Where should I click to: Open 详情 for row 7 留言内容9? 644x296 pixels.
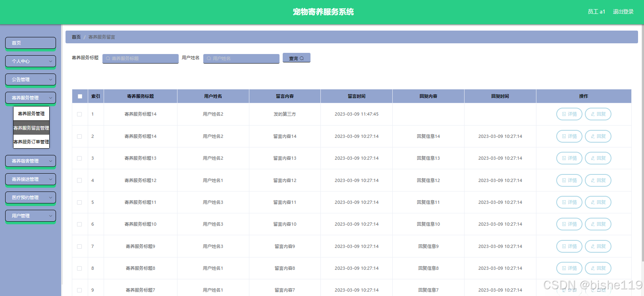(569, 246)
